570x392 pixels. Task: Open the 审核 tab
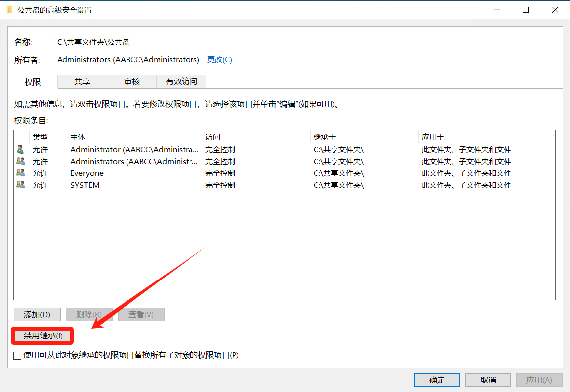click(132, 82)
